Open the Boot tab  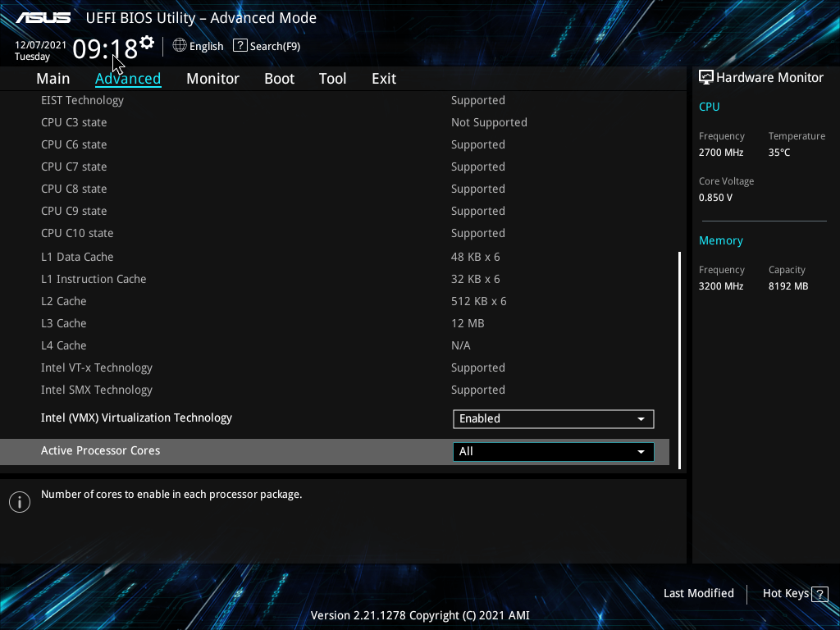[x=279, y=78]
